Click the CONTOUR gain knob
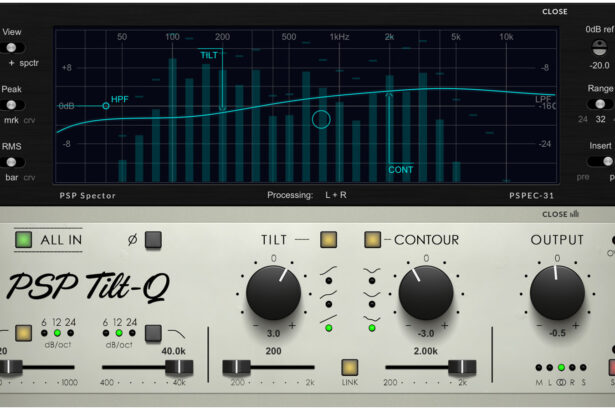 coord(426,293)
